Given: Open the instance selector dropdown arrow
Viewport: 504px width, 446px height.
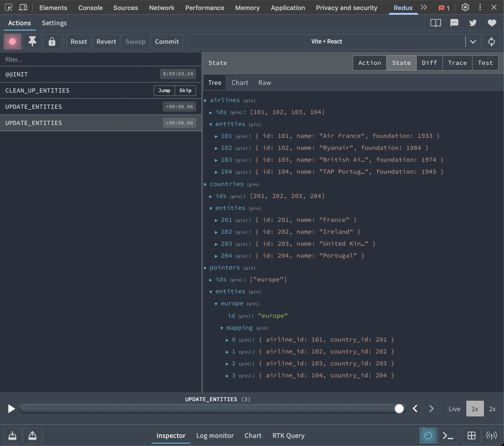Looking at the screenshot, I should coord(473,41).
